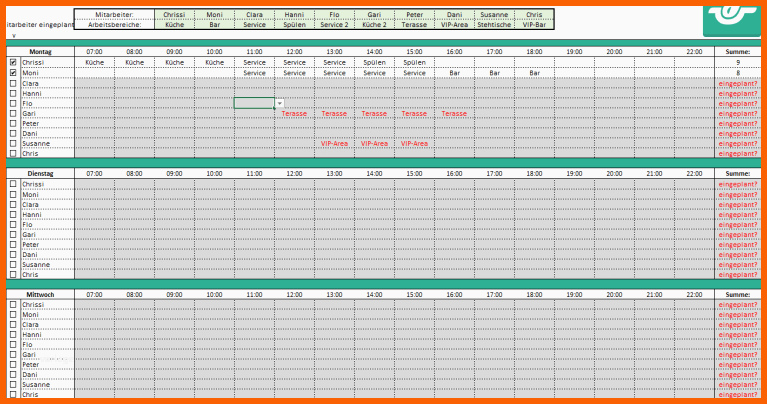Viewport: 767px width, 404px height.
Task: Open the dropdown arrow in Flo's Montag row
Action: 279,103
